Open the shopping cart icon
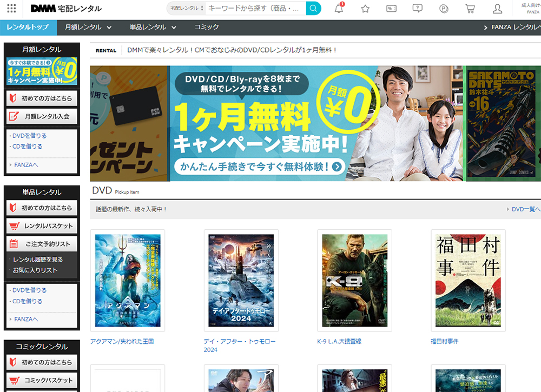This screenshot has height=392, width=541. tap(470, 9)
